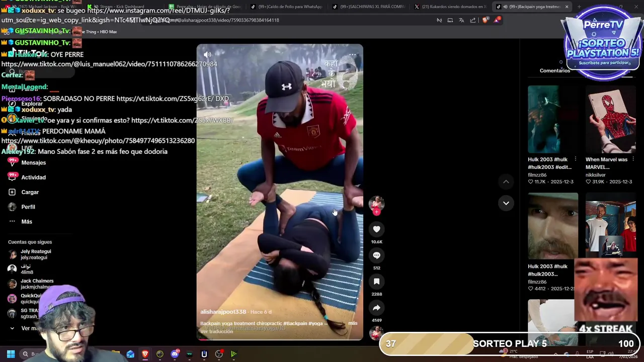Image resolution: width=644 pixels, height=362 pixels.
Task: Open Mensajes in TikTok sidebar
Action: tap(33, 163)
